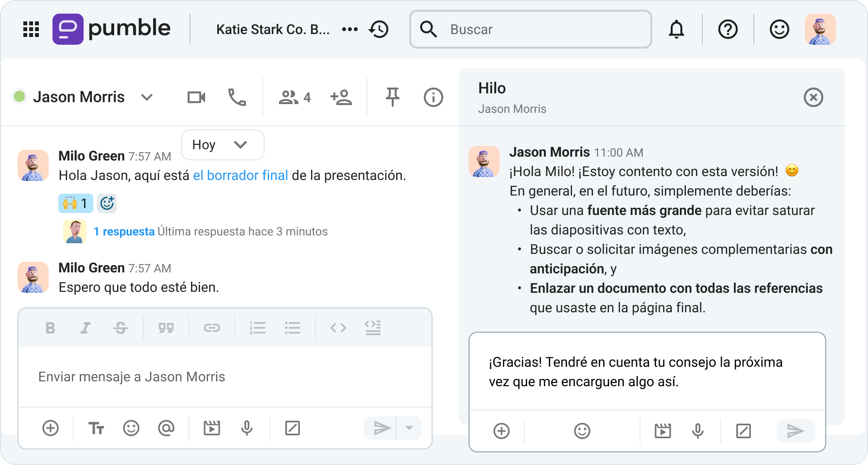Start a voice call from the conversation header
The width and height of the screenshot is (868, 465).
pos(237,97)
